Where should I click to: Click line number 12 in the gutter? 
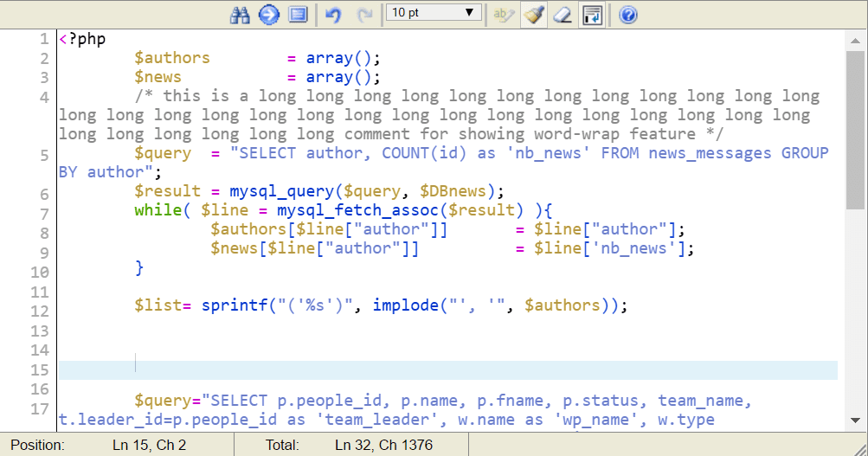tap(40, 311)
